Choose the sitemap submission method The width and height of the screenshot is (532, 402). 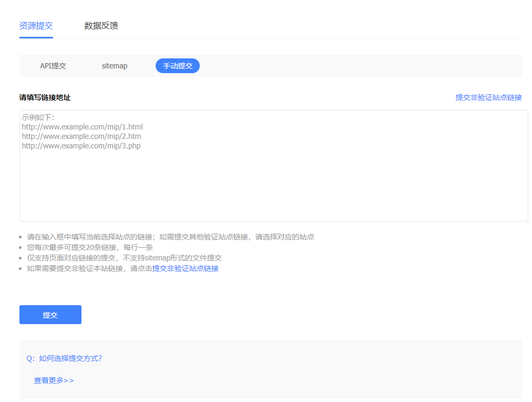115,66
